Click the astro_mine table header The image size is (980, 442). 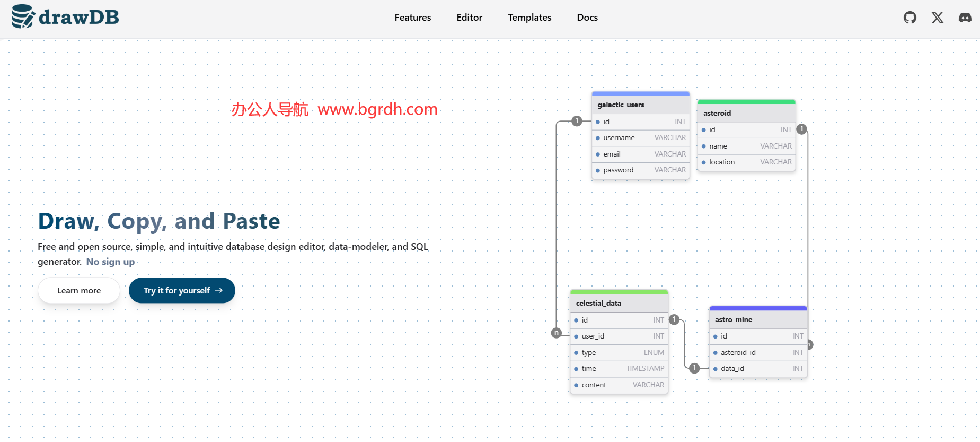point(758,319)
